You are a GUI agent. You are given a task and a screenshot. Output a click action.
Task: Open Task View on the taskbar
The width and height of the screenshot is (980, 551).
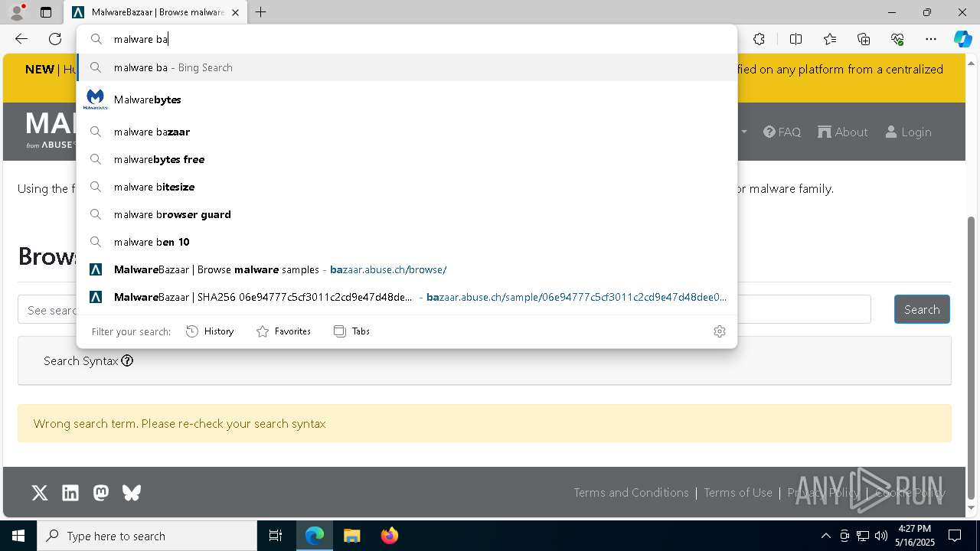point(276,536)
